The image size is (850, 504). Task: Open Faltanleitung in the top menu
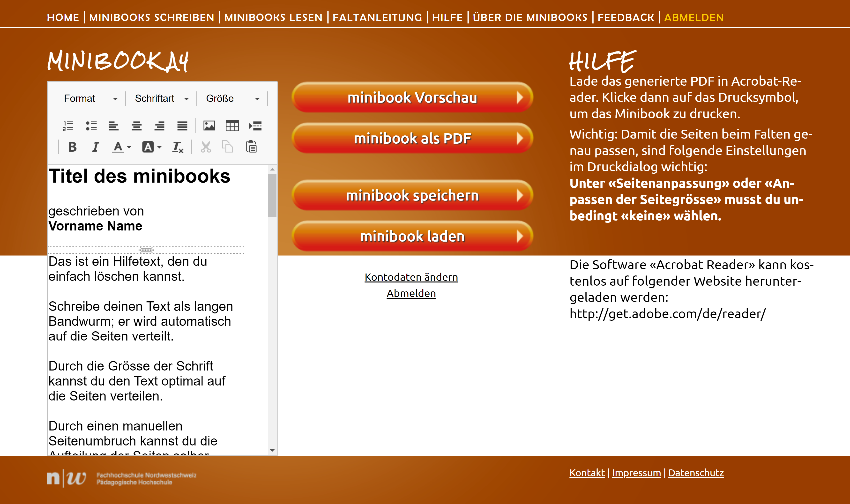point(377,17)
